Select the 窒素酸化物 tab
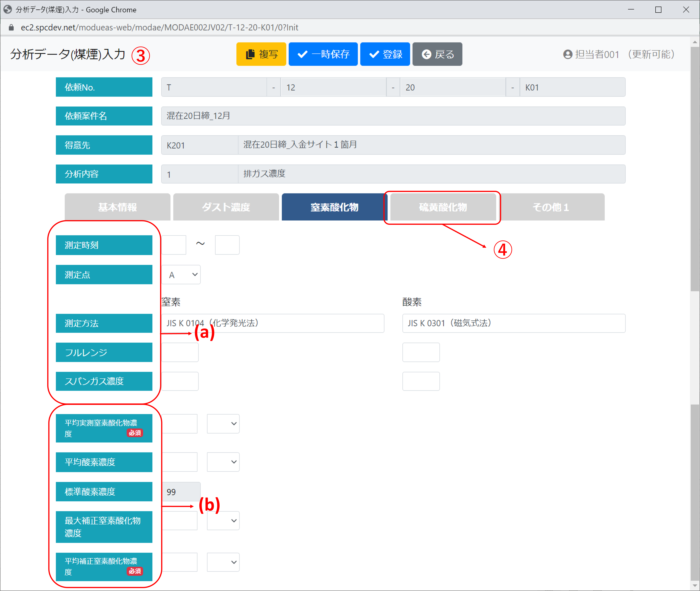700x591 pixels. tap(335, 207)
